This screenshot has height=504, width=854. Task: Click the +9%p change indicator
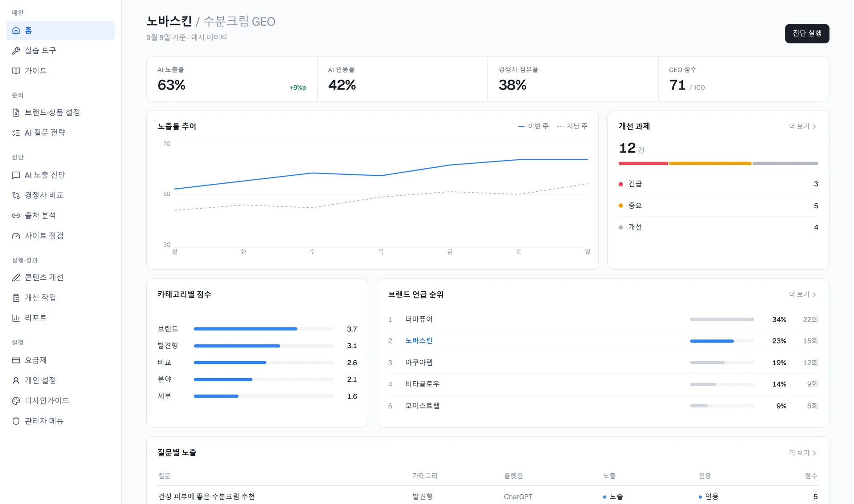click(298, 88)
